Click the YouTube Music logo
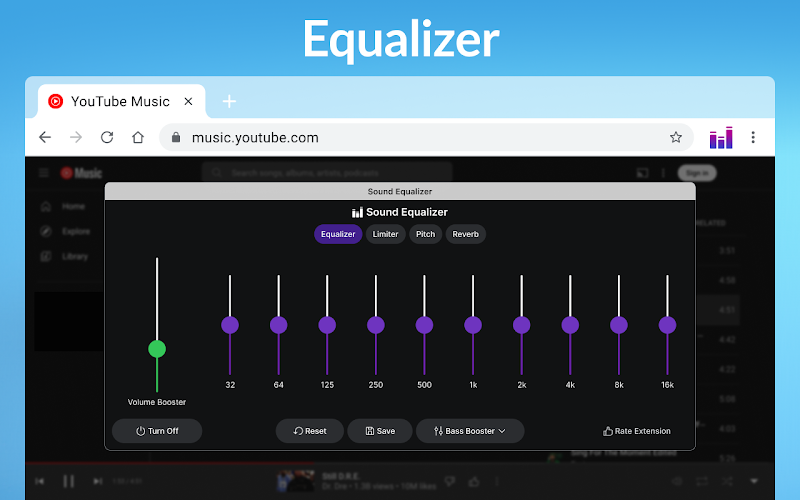This screenshot has height=500, width=800. coord(82,173)
